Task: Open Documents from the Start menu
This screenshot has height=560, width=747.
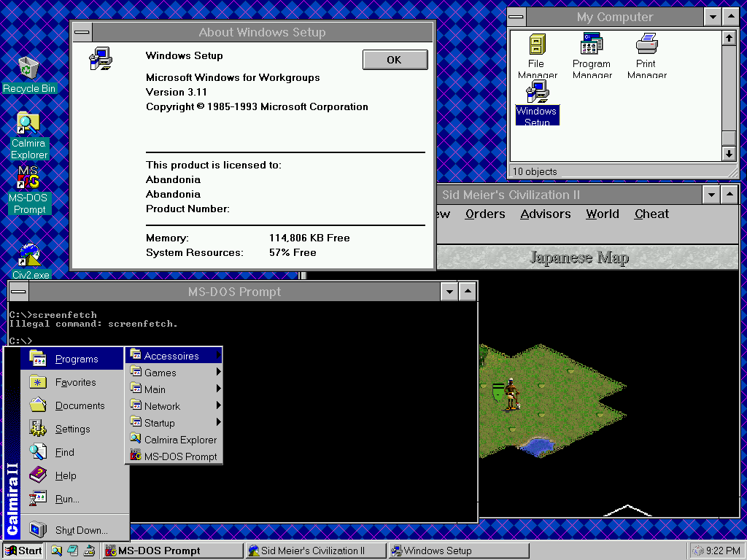Action: (x=71, y=405)
